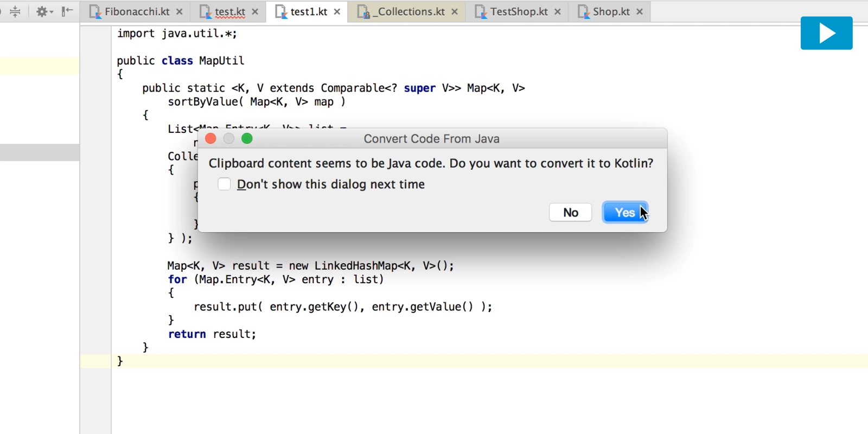Click 'public class MapUtil' declaration text
This screenshot has width=868, height=434.
click(181, 61)
